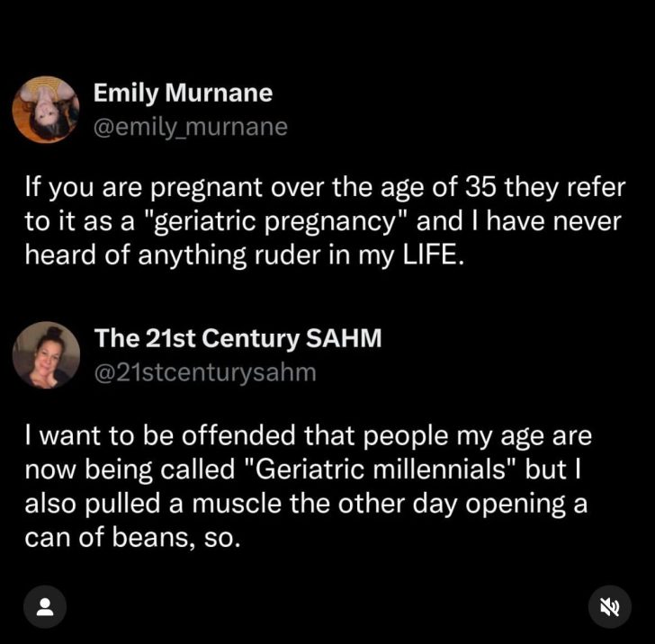The width and height of the screenshot is (655, 644).
Task: Click the Emily Murnane display name
Action: pyautogui.click(x=183, y=93)
